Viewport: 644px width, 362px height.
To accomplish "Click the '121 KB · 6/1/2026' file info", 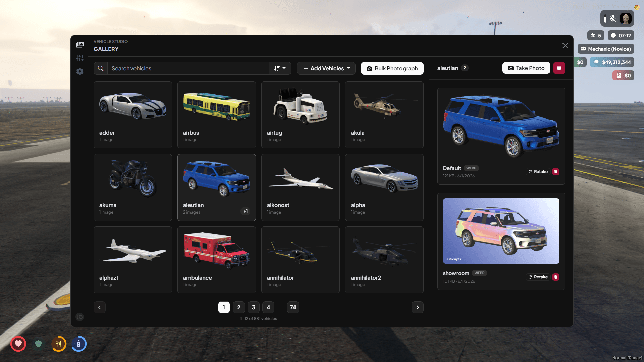I will [x=459, y=176].
